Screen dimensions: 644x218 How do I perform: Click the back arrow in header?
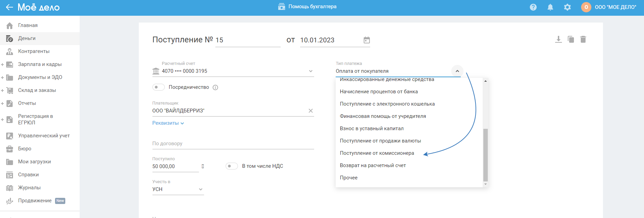[9, 7]
